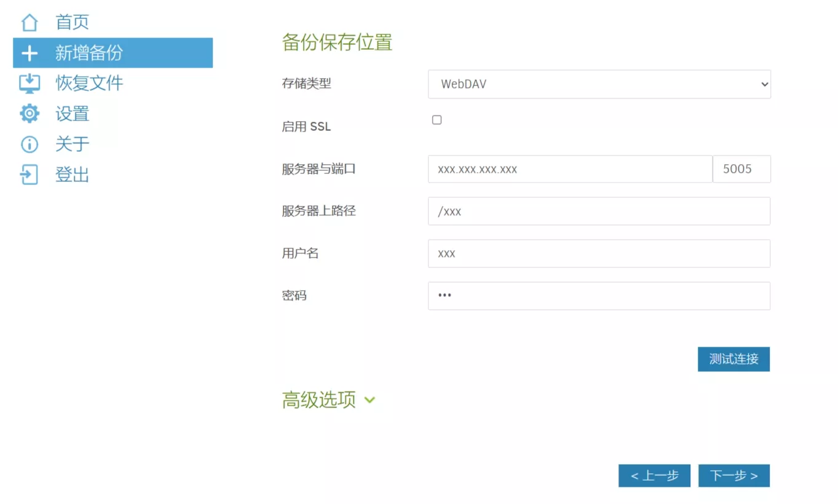This screenshot has width=838, height=504.
Task: Click the restore files download icon
Action: pyautogui.click(x=30, y=84)
